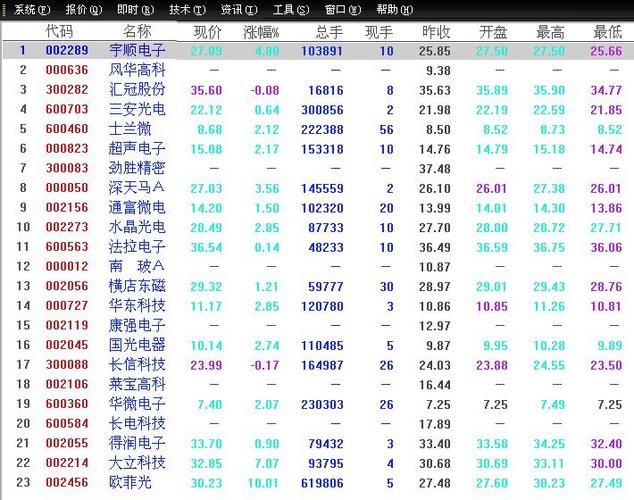This screenshot has height=500, width=634.
Task: Select the 劲胜精密 stock name
Action: [137, 168]
